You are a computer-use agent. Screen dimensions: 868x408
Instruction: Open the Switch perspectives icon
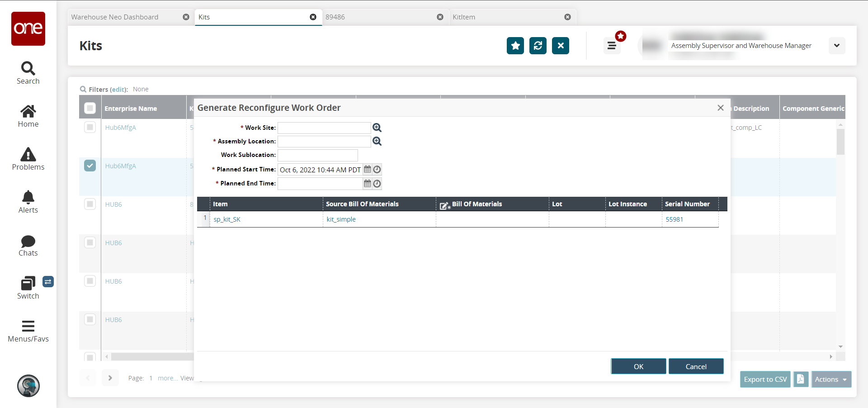coord(28,288)
